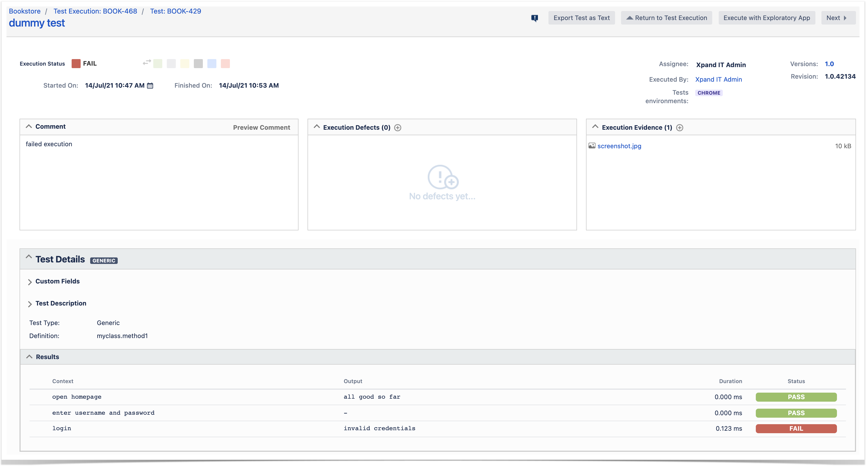Click the red FAIL execution status square
This screenshot has width=868, height=467.
tap(76, 64)
